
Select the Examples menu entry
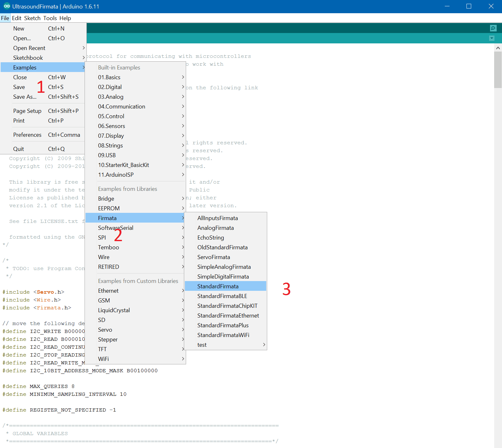pyautogui.click(x=43, y=68)
